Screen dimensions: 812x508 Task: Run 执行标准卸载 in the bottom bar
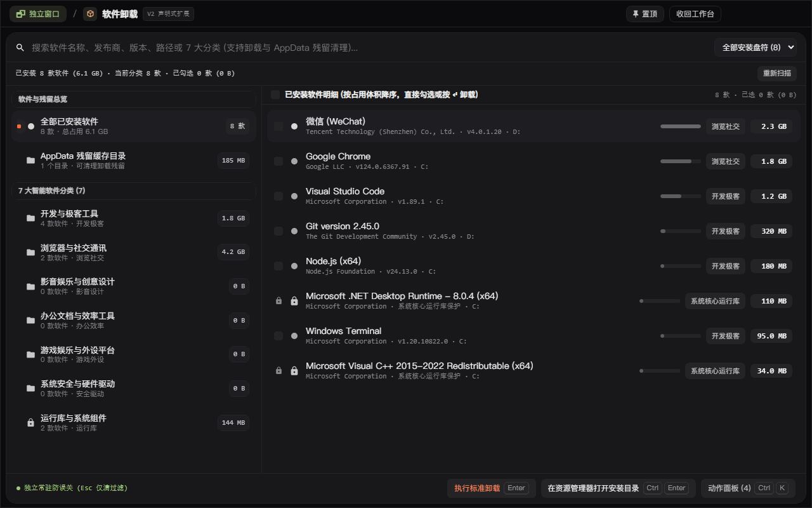click(492, 488)
